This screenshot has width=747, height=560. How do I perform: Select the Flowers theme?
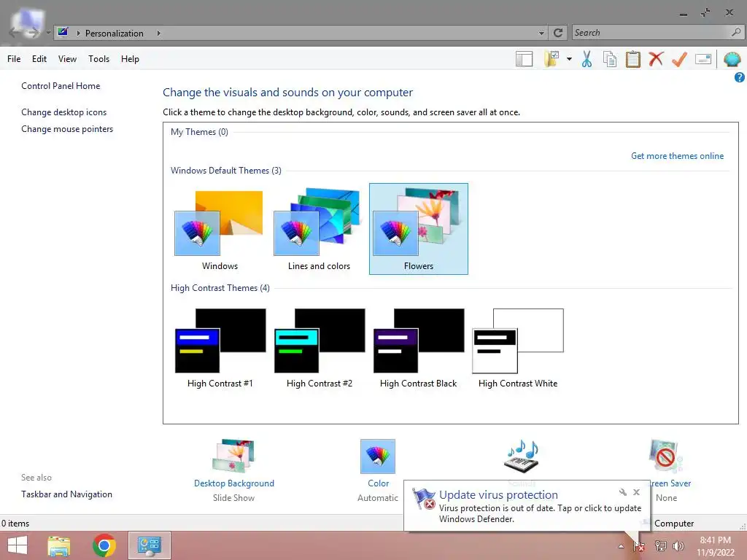click(418, 229)
